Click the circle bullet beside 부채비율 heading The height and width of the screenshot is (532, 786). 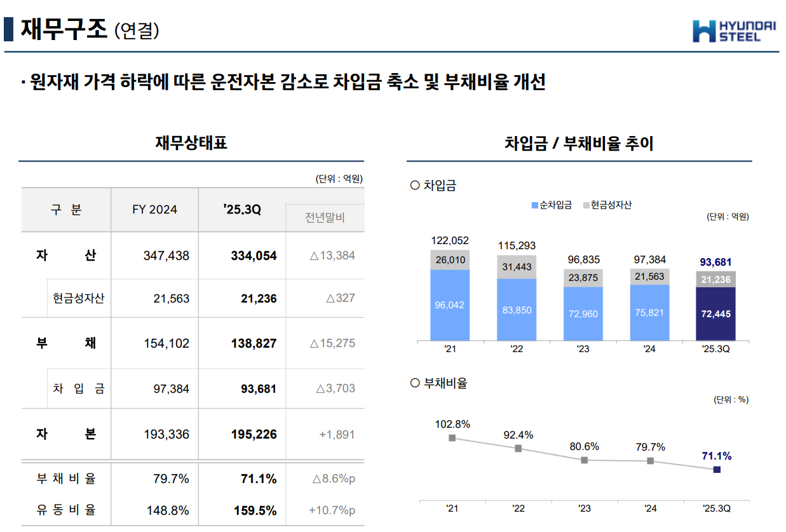click(x=416, y=383)
